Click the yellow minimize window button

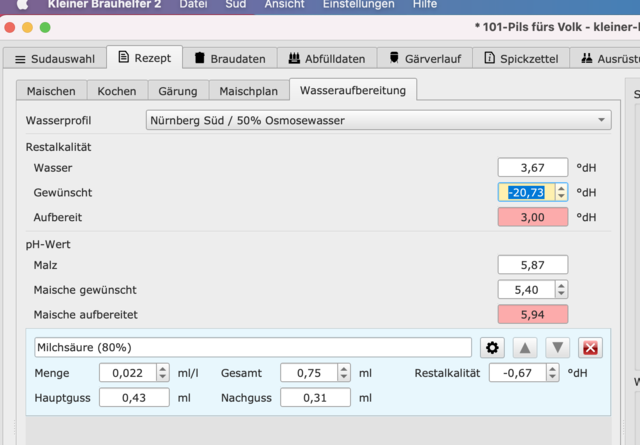click(x=27, y=27)
